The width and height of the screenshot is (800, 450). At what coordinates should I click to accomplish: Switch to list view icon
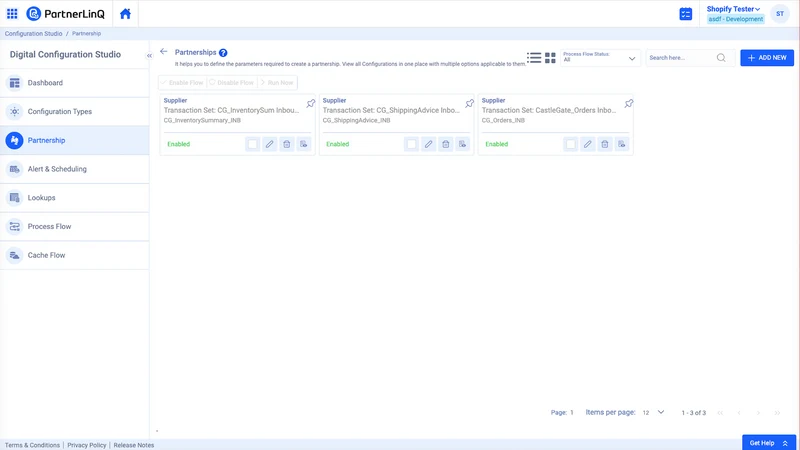534,58
